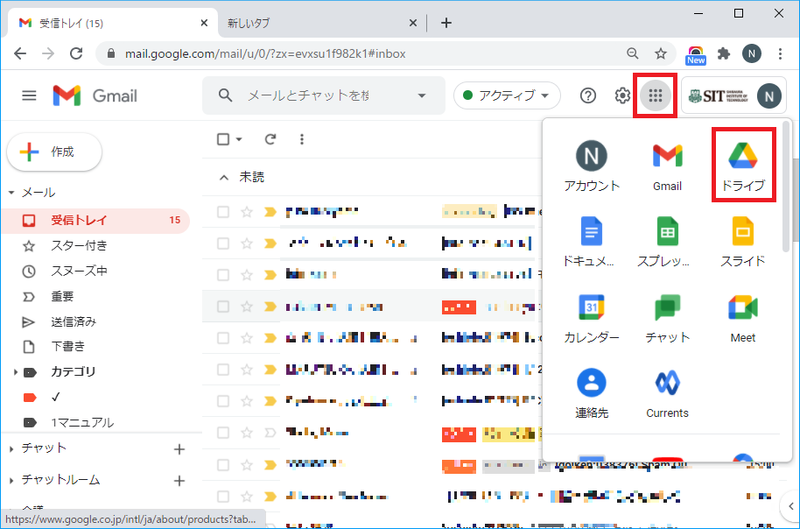Open Gmail from the apps panel

click(667, 166)
